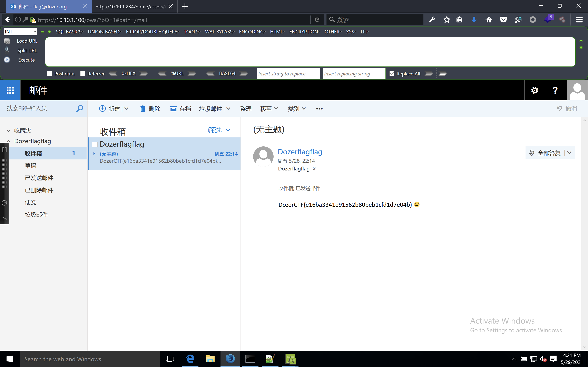
Task: Enable the Referrer checkbox
Action: [83, 73]
